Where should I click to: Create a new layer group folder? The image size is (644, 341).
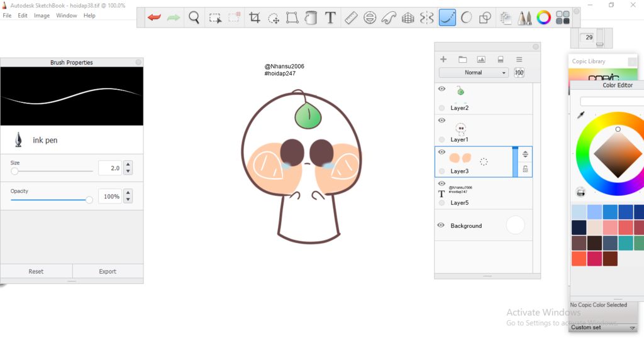click(462, 60)
